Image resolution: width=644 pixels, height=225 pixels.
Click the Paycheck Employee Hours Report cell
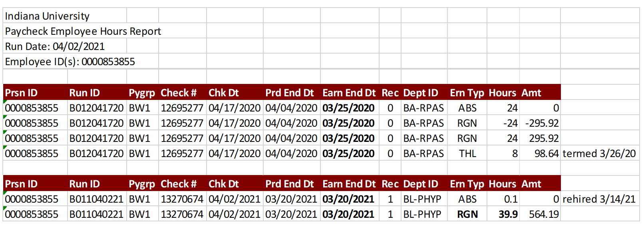pyautogui.click(x=83, y=31)
